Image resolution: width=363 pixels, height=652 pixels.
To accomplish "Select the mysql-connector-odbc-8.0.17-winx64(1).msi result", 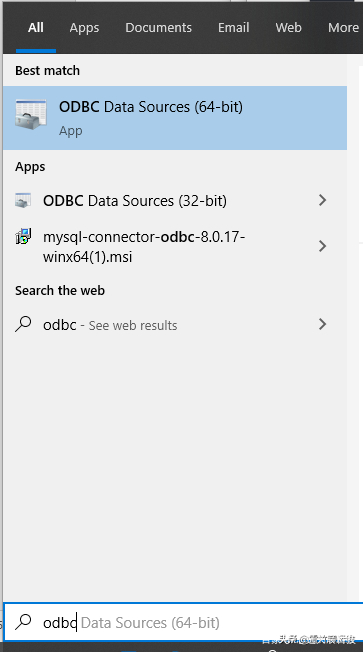I will (175, 247).
